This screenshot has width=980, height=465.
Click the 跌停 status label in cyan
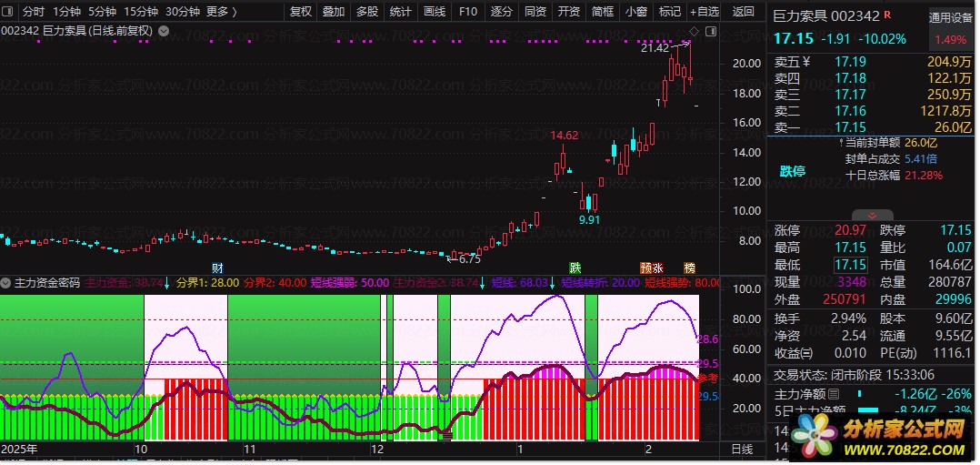click(x=793, y=171)
